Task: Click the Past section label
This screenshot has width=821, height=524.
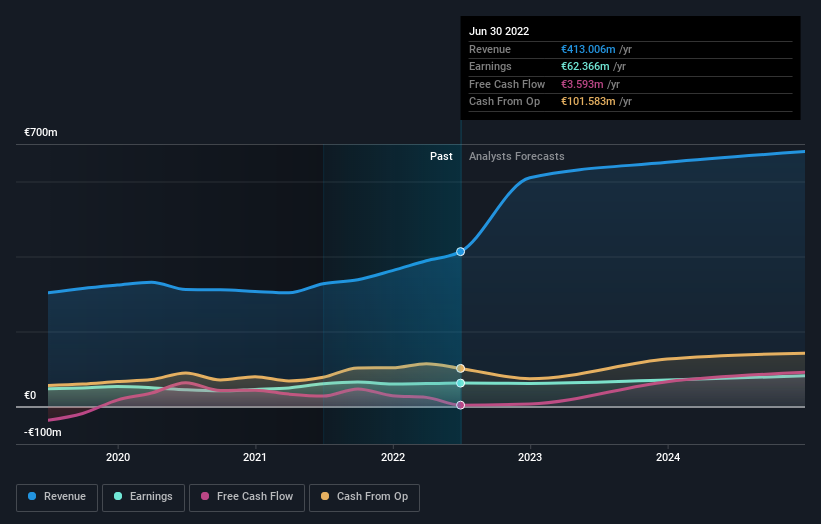Action: click(441, 156)
